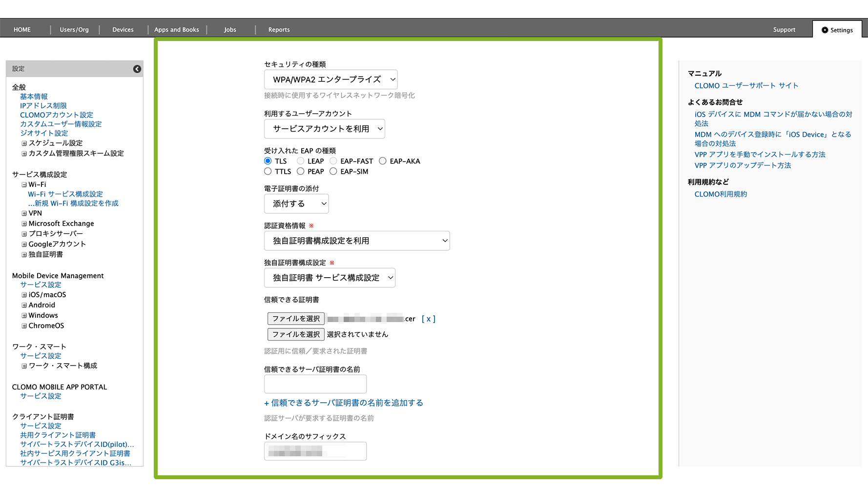This screenshot has width=868, height=488.
Task: Click 信頼できるサーバ証明書の名前を追加する link
Action: tap(344, 403)
